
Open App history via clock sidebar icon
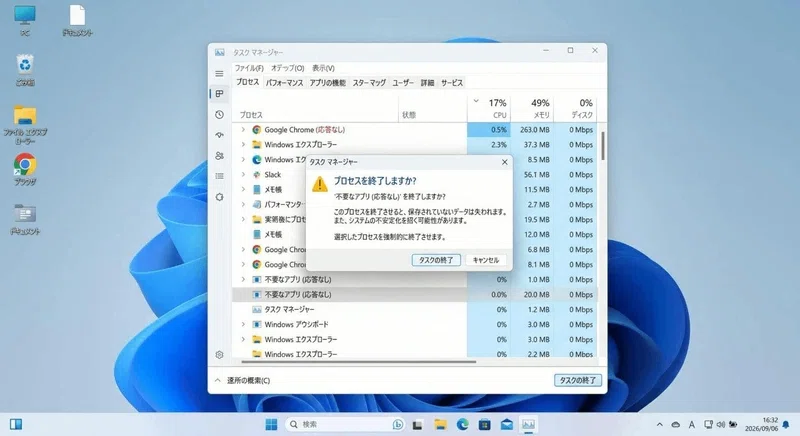tap(219, 115)
